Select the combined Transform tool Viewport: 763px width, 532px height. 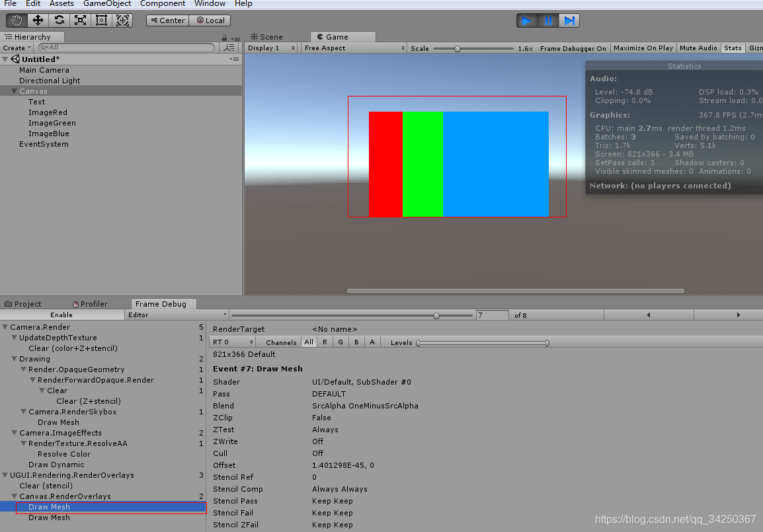[x=122, y=20]
